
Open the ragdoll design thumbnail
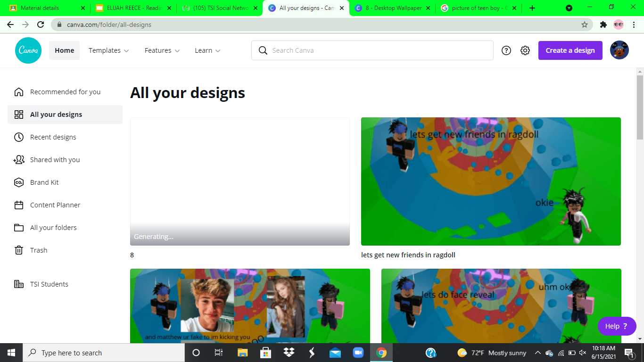tap(491, 181)
